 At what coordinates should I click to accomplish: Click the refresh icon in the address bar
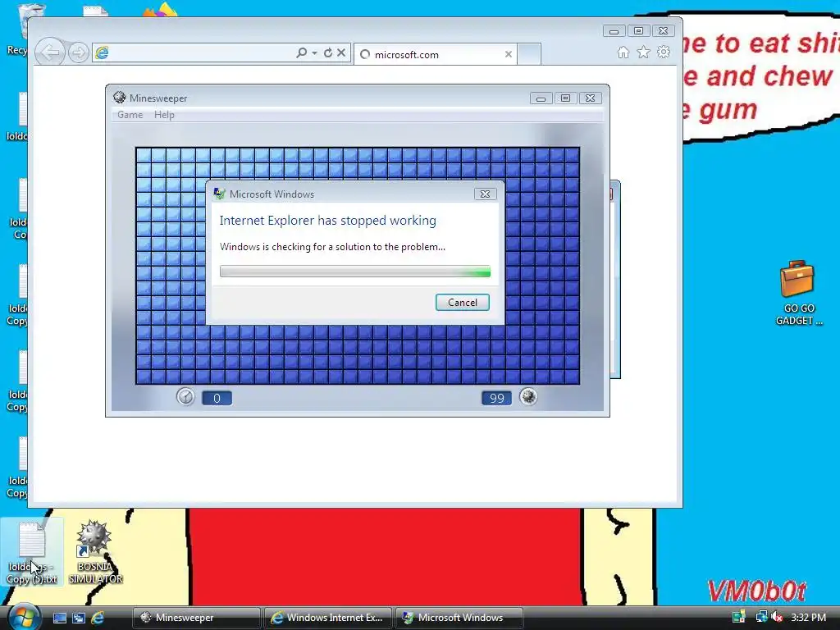328,52
